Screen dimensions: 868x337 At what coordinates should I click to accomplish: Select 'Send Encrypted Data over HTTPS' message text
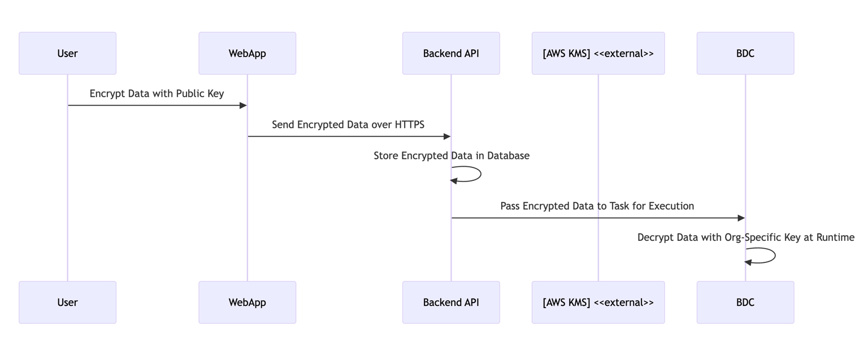pos(348,124)
